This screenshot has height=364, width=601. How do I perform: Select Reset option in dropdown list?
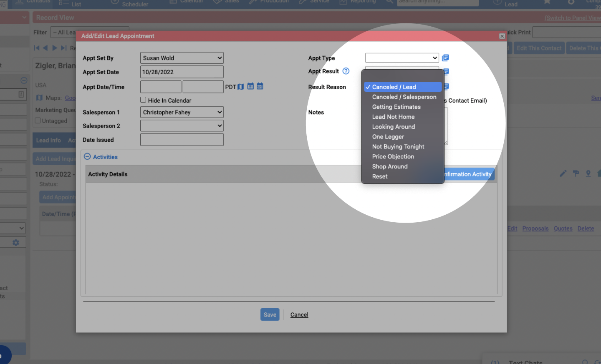point(403,176)
